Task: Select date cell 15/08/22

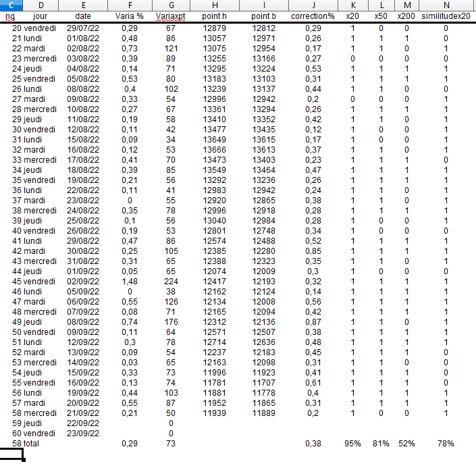Action: coord(83,140)
